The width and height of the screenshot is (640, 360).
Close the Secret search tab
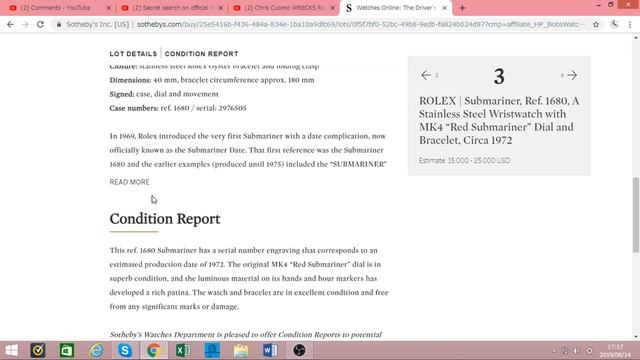click(x=220, y=8)
